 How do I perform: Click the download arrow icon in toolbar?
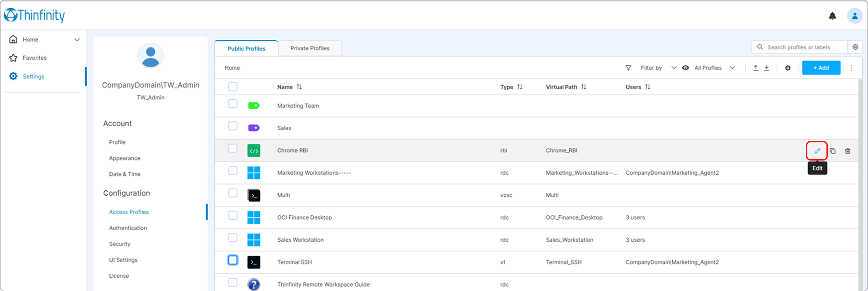pos(767,68)
